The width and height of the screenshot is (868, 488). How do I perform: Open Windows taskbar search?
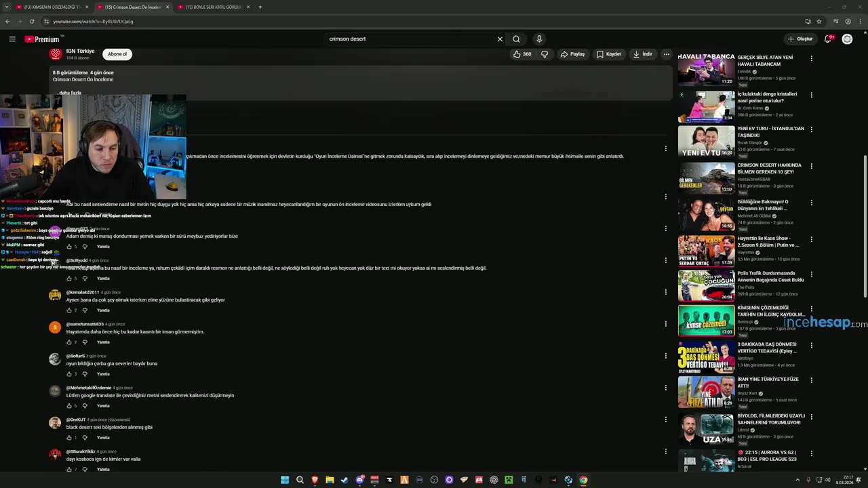coord(300,480)
